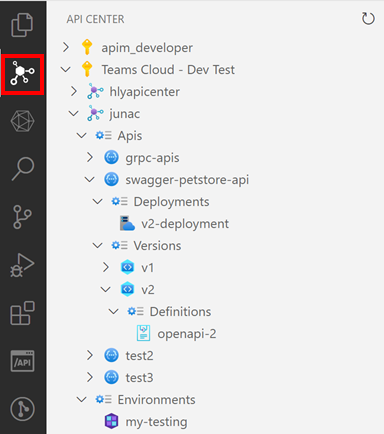384x434 pixels.
Task: Open Run and Debug icon
Action: coord(22,265)
